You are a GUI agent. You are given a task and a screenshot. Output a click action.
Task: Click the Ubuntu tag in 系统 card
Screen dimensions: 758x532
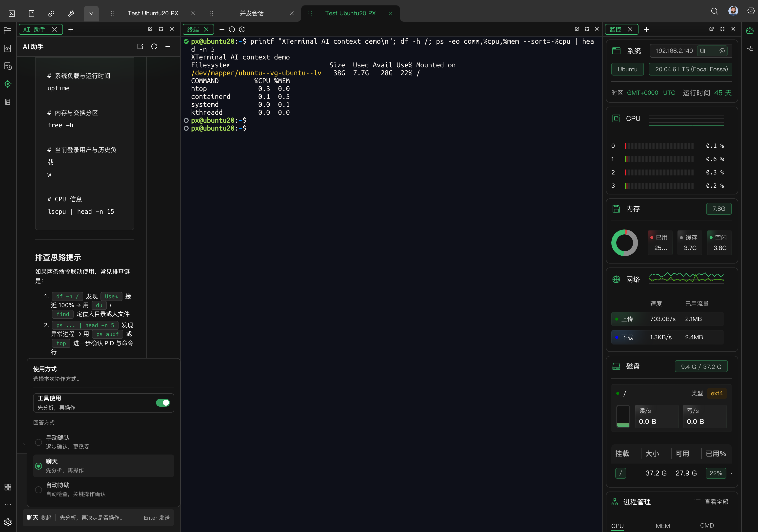click(x=627, y=69)
